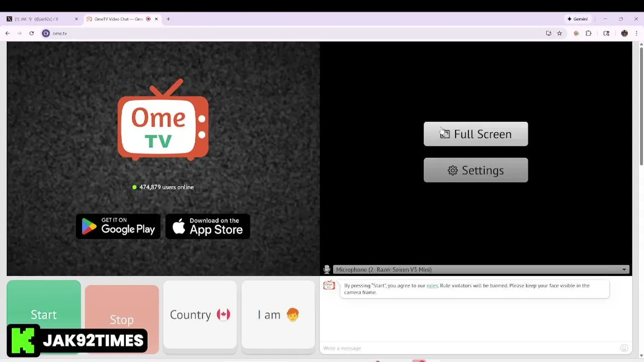Open the Settings button

(x=475, y=170)
